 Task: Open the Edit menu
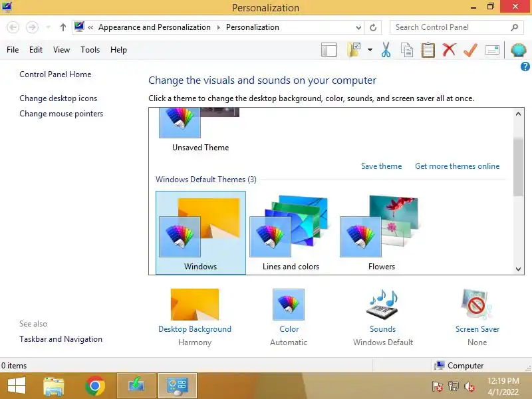click(x=36, y=50)
